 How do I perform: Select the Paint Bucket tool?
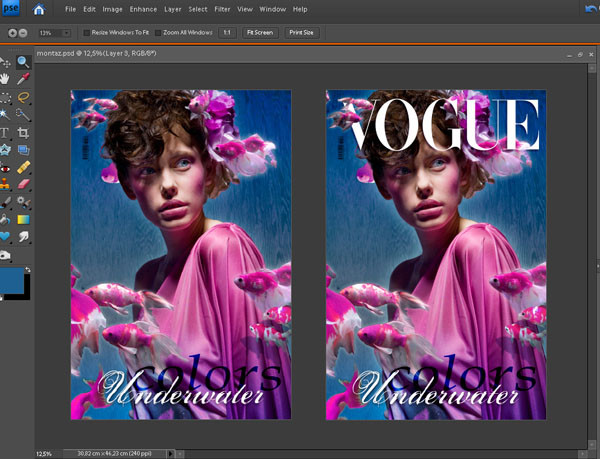click(5, 220)
